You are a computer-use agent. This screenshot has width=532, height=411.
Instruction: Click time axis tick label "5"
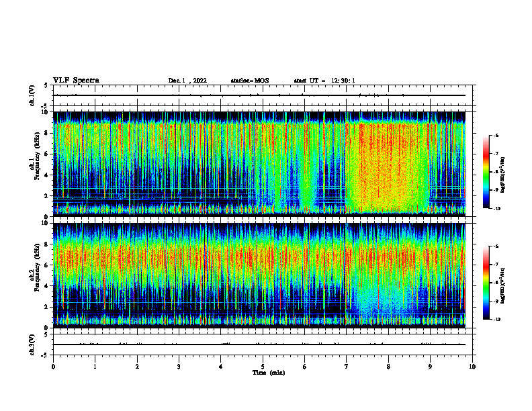click(263, 367)
